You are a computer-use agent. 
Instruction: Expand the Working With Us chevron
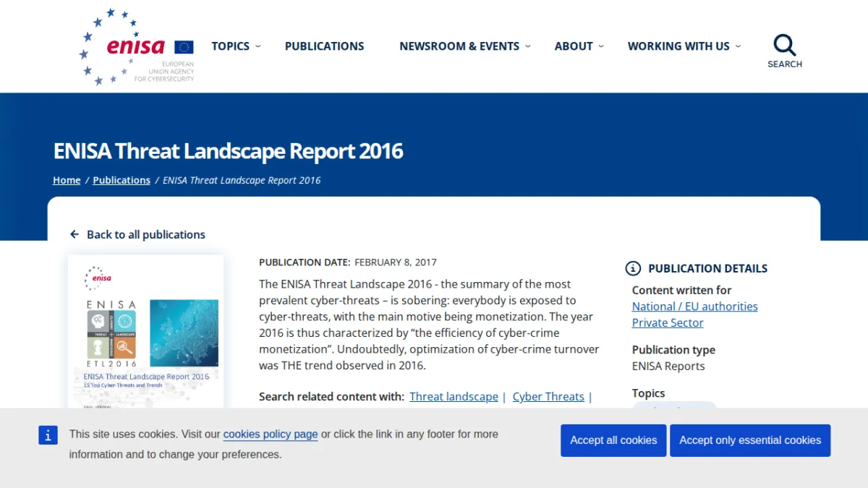(x=738, y=46)
